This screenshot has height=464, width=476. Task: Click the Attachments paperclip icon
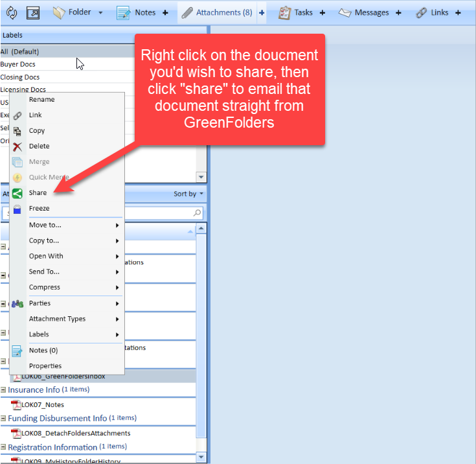[x=187, y=13]
